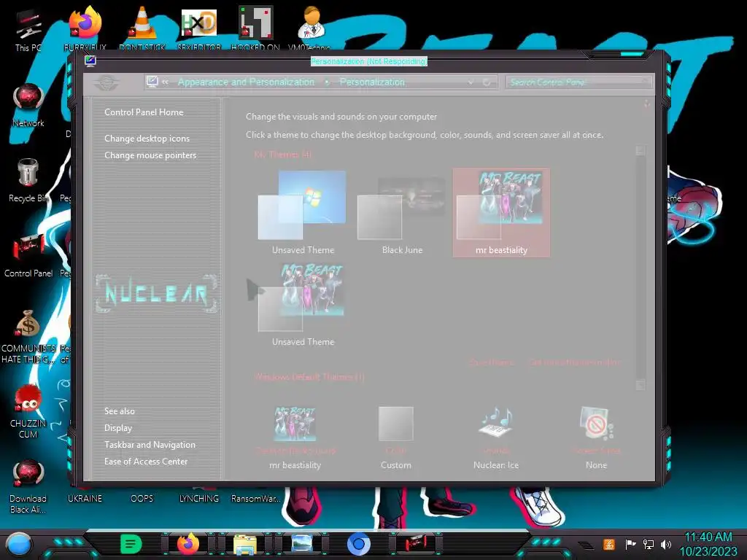Viewport: 747px width, 560px height.
Task: Click the back navigation button in Control Panel
Action: 107,83
